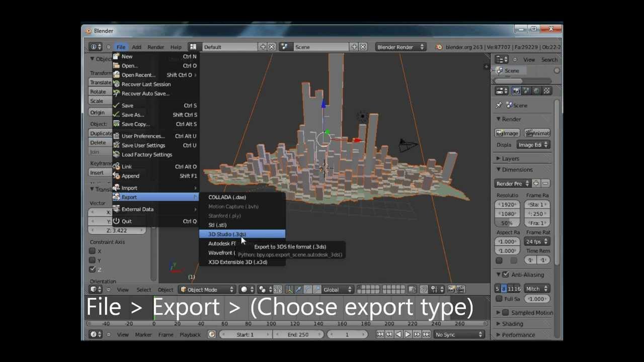The image size is (644, 362).
Task: Adjust the 50% resolution scale slider
Action: pos(508,223)
